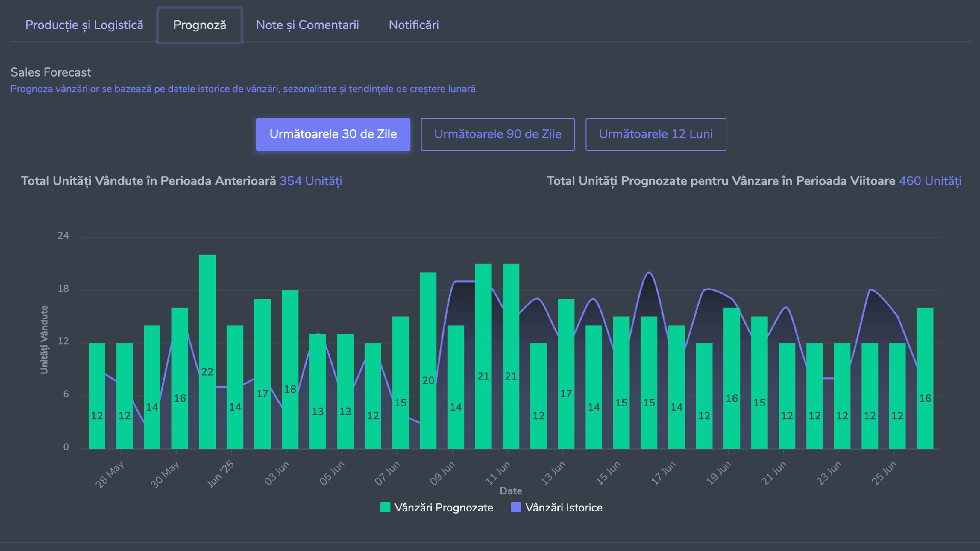Viewport: 980px width, 551px height.
Task: Click the 11 Jun axis label
Action: tap(498, 473)
